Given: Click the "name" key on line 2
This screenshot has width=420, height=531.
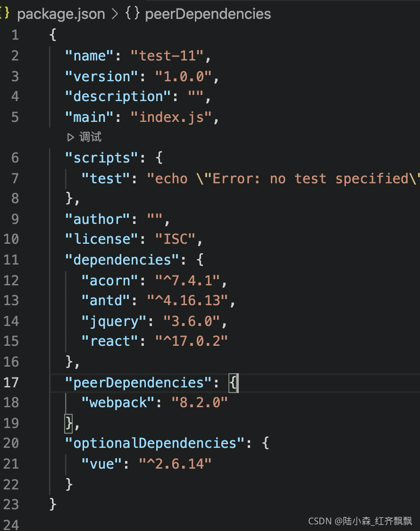Looking at the screenshot, I should point(89,56).
